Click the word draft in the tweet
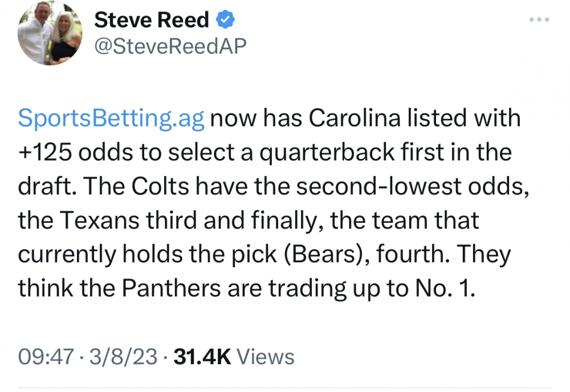570x392 pixels. tap(42, 187)
